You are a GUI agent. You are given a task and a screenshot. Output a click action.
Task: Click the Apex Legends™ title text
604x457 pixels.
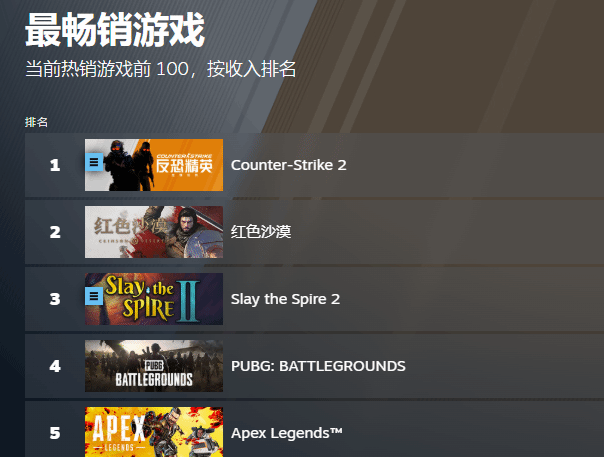pyautogui.click(x=287, y=433)
